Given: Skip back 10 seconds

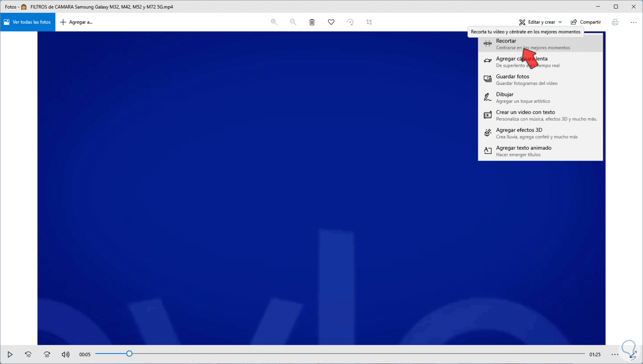Looking at the screenshot, I should click(x=28, y=355).
